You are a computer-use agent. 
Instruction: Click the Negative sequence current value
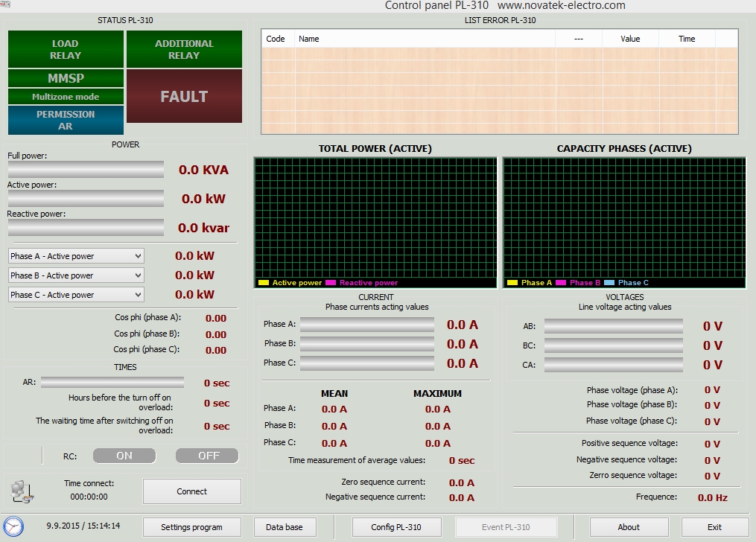(461, 497)
